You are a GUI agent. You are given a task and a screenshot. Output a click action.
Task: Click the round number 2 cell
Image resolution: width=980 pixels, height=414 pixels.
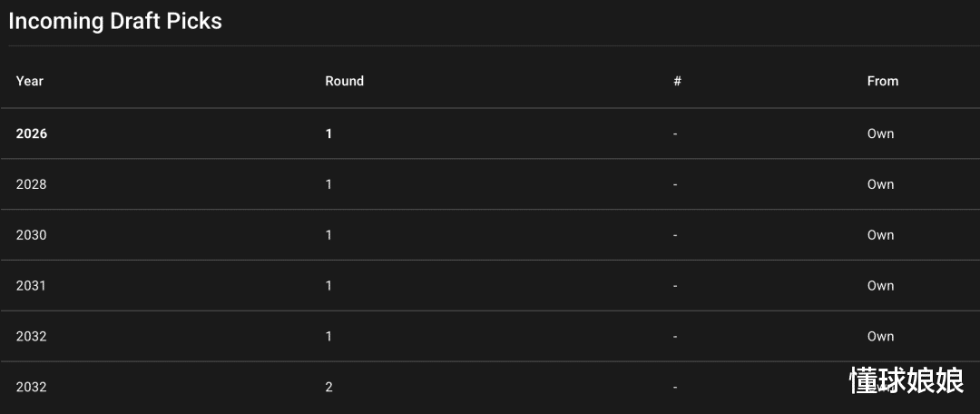pyautogui.click(x=328, y=388)
